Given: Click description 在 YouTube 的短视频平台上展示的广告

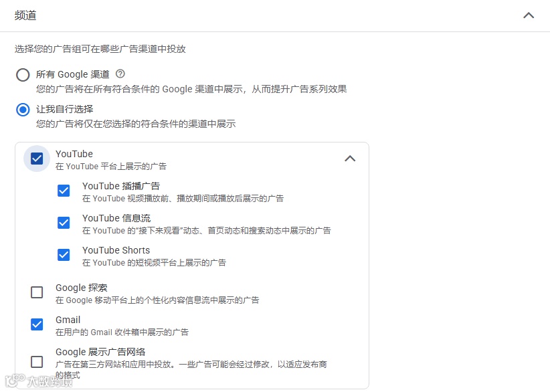Looking at the screenshot, I should [155, 263].
